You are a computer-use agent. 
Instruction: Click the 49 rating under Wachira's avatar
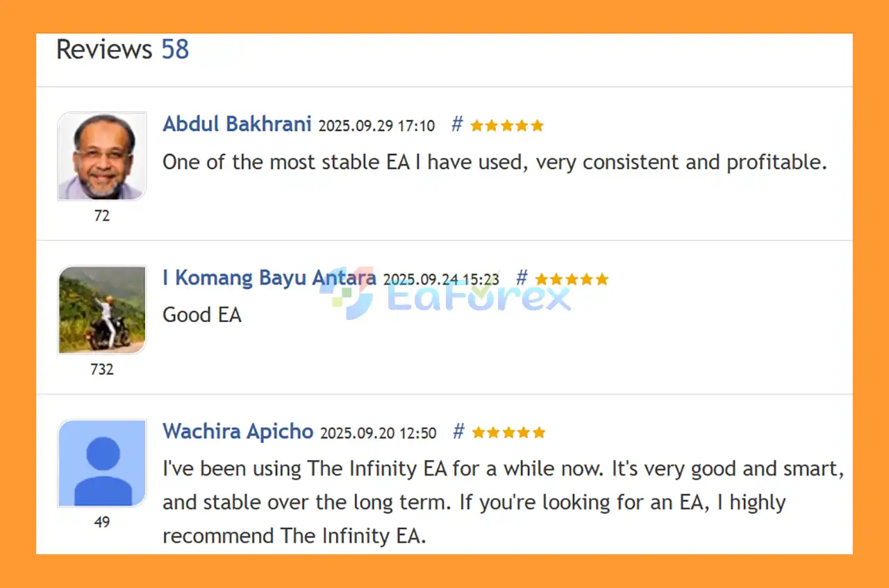pos(102,522)
